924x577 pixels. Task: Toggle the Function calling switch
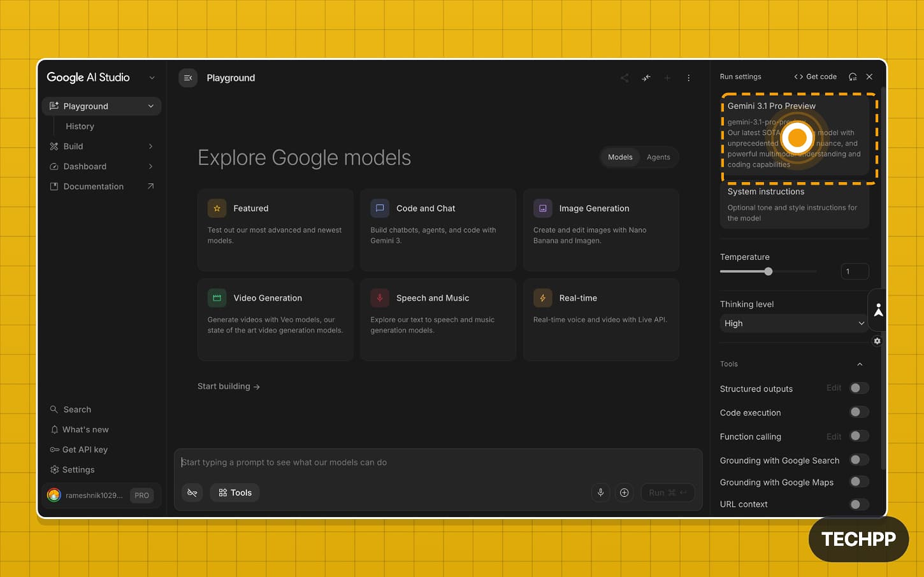click(x=859, y=436)
